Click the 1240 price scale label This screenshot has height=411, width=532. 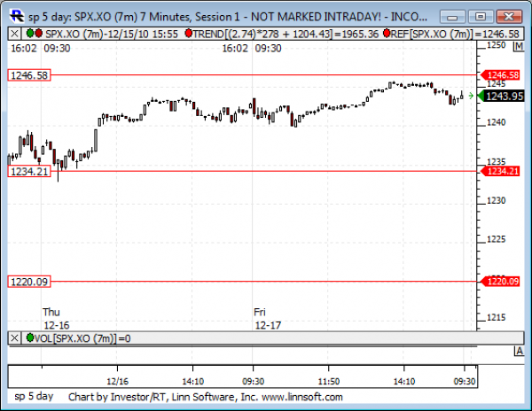497,122
